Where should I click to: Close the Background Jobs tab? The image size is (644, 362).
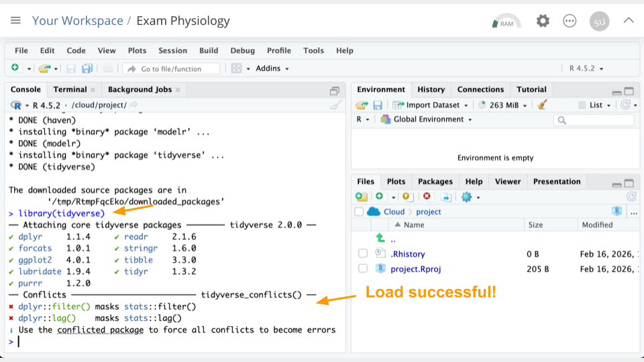click(178, 90)
